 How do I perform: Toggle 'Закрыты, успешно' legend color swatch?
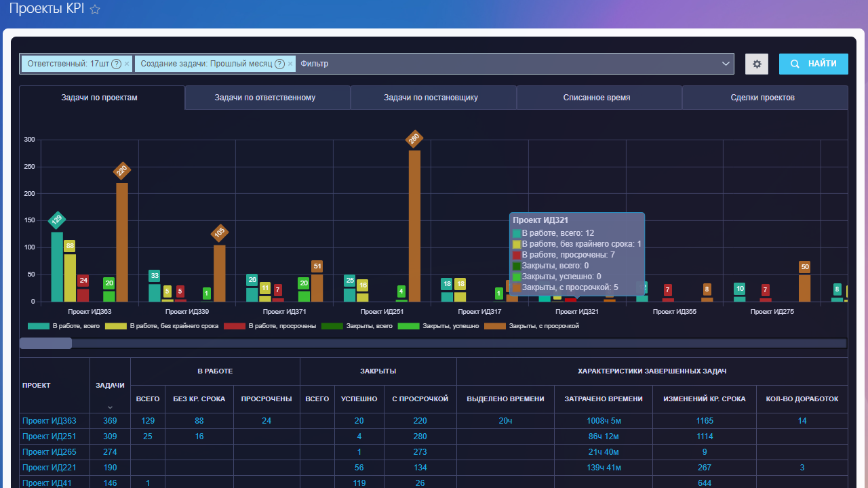pyautogui.click(x=408, y=326)
